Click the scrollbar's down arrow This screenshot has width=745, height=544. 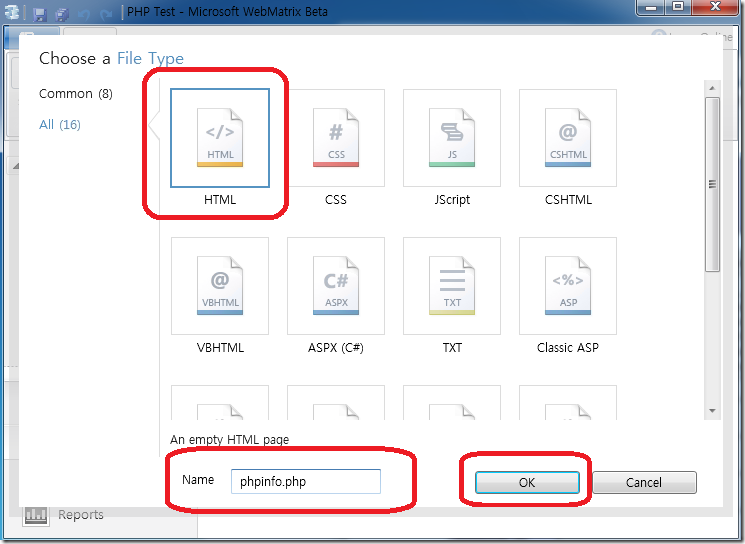712,410
